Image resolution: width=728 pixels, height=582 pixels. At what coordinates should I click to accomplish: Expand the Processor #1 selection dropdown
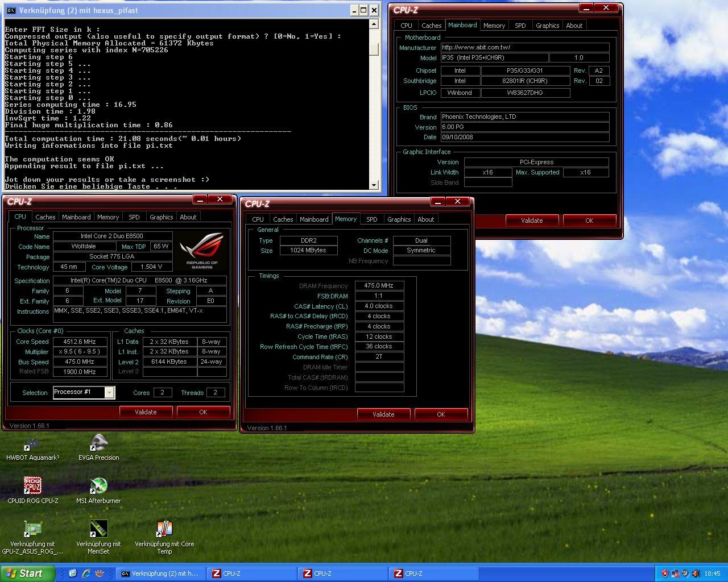(x=109, y=392)
